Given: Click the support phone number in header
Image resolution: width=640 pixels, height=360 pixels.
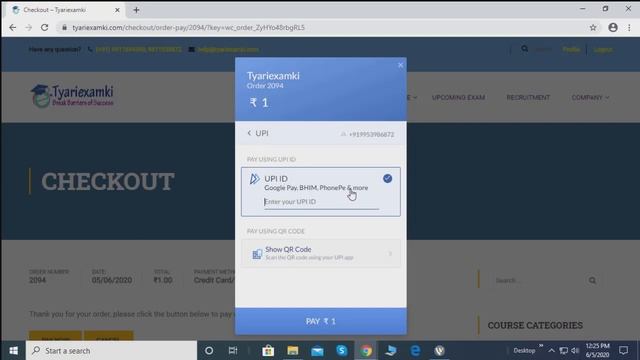Looking at the screenshot, I should point(139,49).
